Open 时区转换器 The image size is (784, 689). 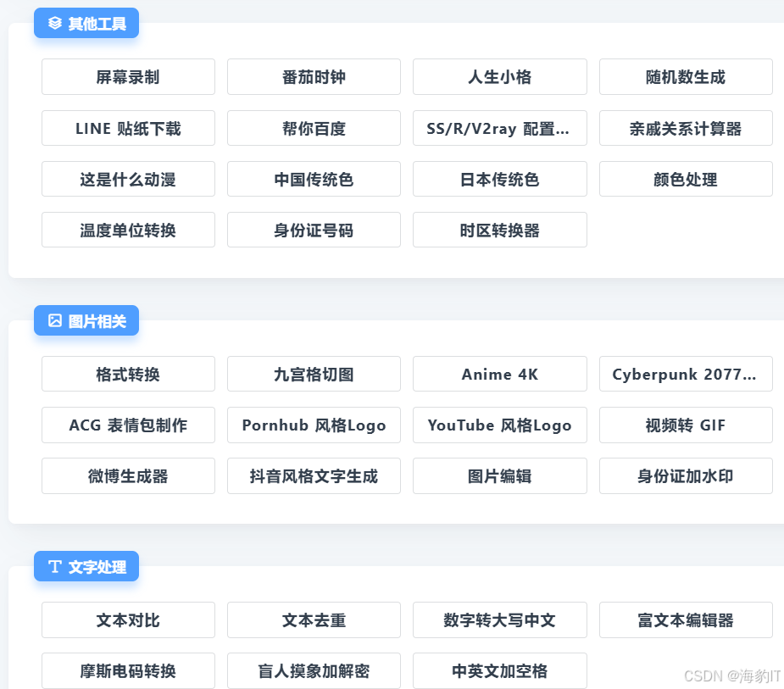(x=499, y=230)
